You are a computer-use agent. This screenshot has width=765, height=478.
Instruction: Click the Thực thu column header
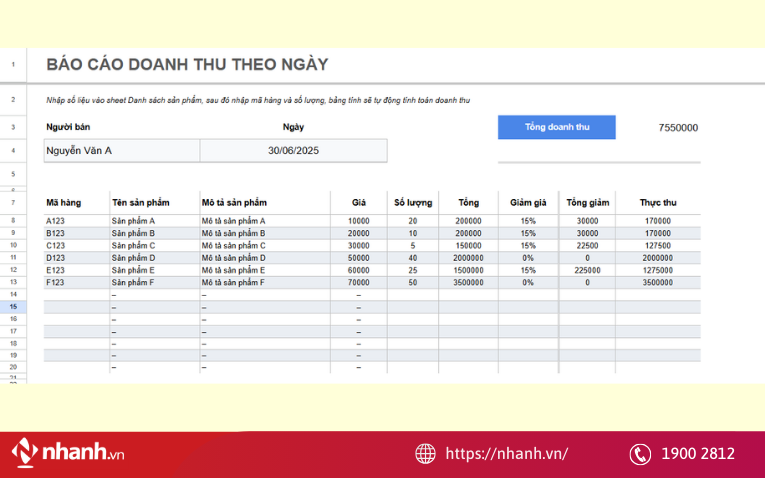(658, 202)
